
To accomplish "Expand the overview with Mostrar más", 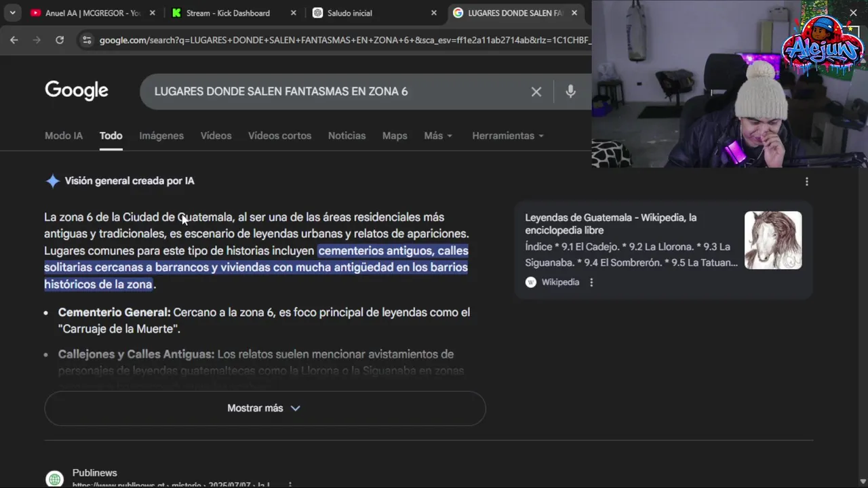I will [x=264, y=408].
